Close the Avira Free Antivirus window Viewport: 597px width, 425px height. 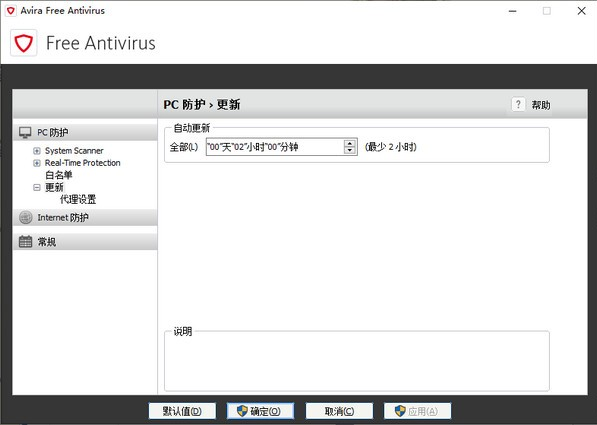[581, 11]
